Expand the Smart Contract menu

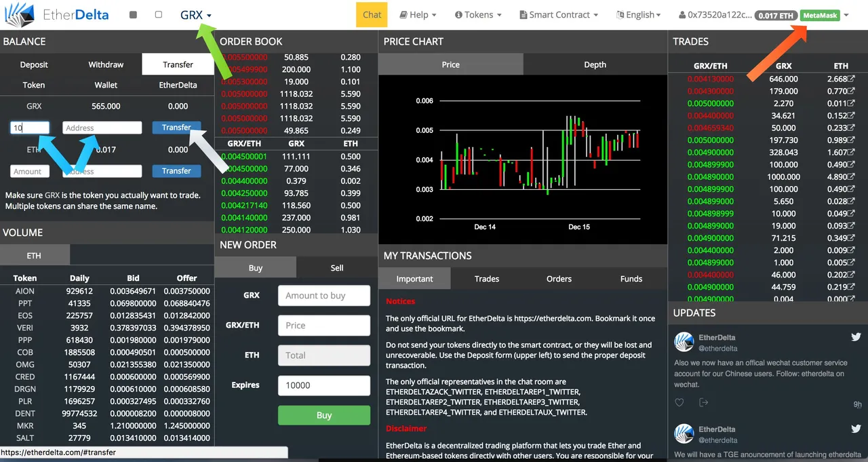click(x=559, y=15)
